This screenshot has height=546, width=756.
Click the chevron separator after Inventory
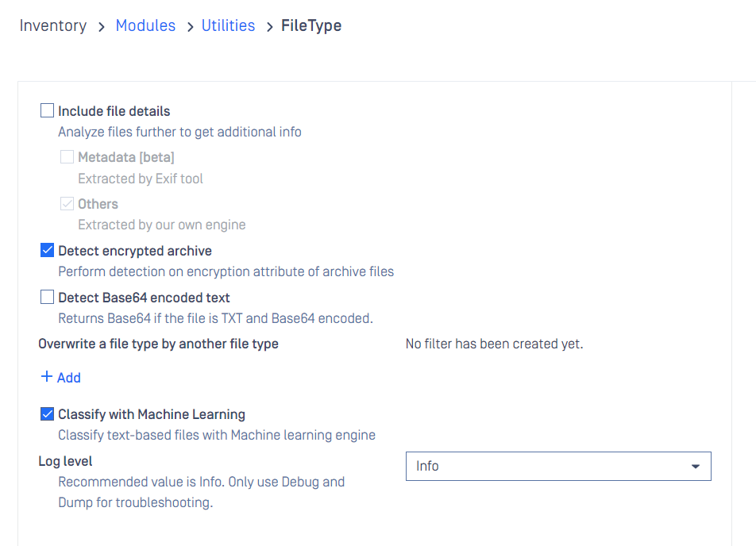point(102,27)
